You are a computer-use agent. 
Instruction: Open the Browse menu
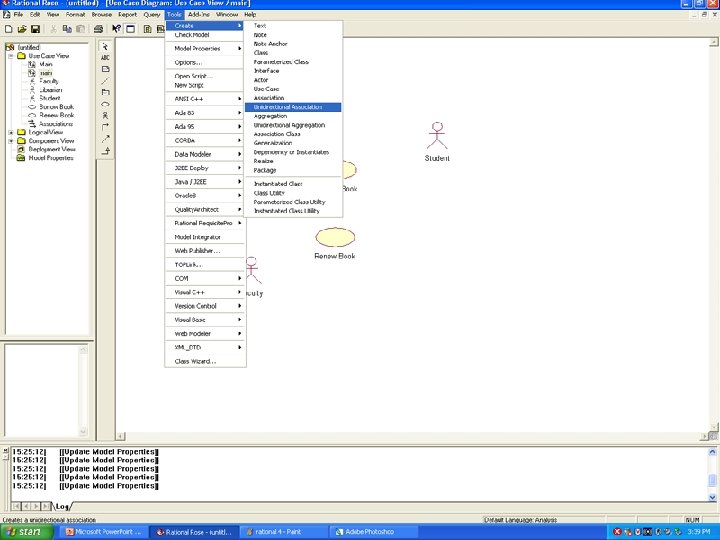101,15
